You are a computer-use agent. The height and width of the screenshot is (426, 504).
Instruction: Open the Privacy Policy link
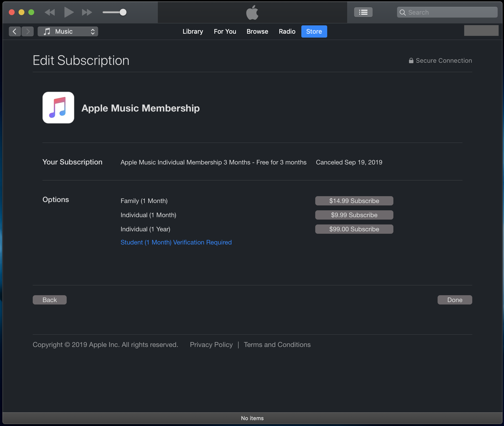click(x=211, y=345)
